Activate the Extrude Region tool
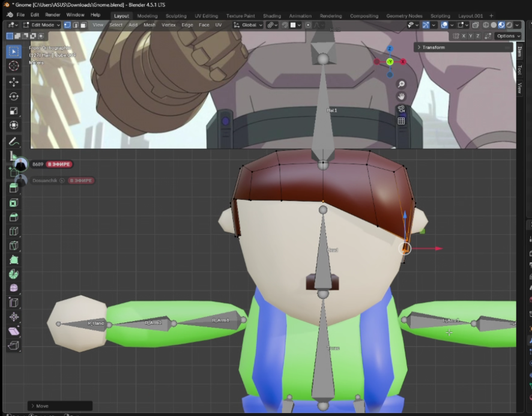Viewport: 532px width, 416px height. [x=14, y=188]
